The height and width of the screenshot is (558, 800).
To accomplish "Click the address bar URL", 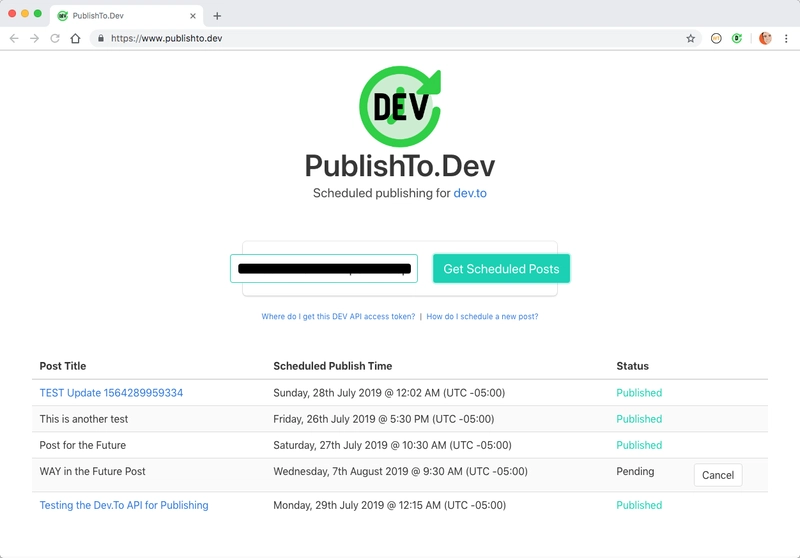I will coord(166,38).
